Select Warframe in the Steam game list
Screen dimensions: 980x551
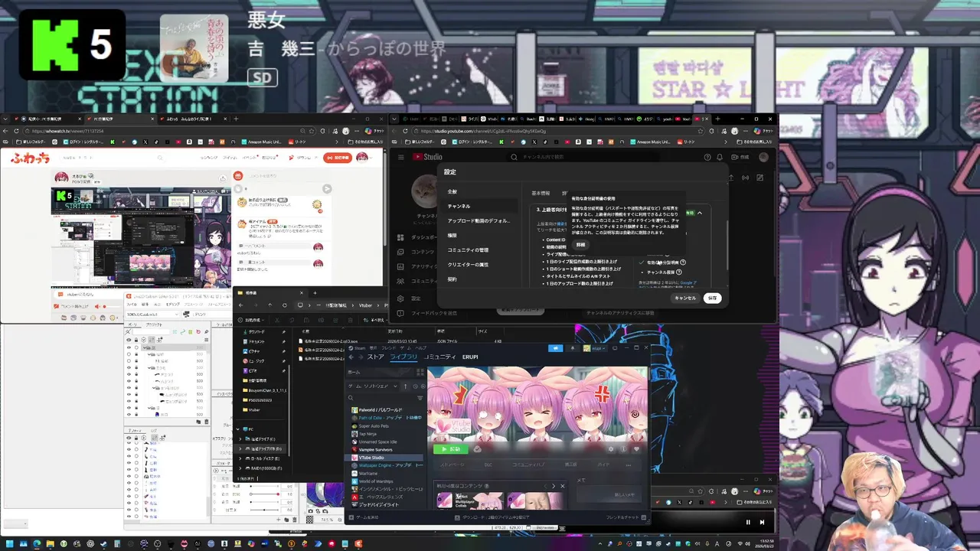tap(368, 473)
